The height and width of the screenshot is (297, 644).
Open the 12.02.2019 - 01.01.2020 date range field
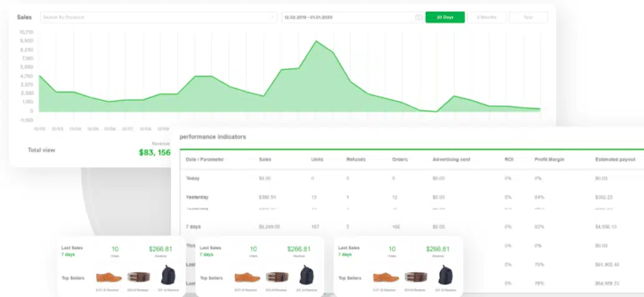(352, 17)
